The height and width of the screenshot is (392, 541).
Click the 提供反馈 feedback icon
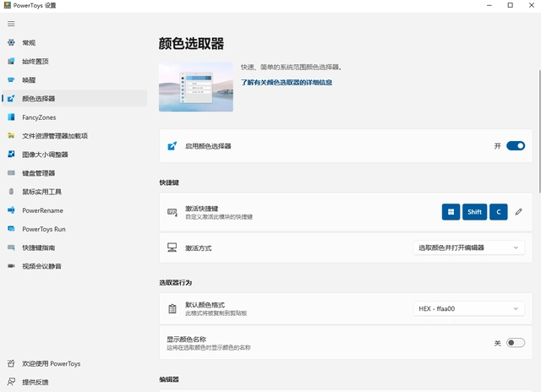tap(11, 382)
